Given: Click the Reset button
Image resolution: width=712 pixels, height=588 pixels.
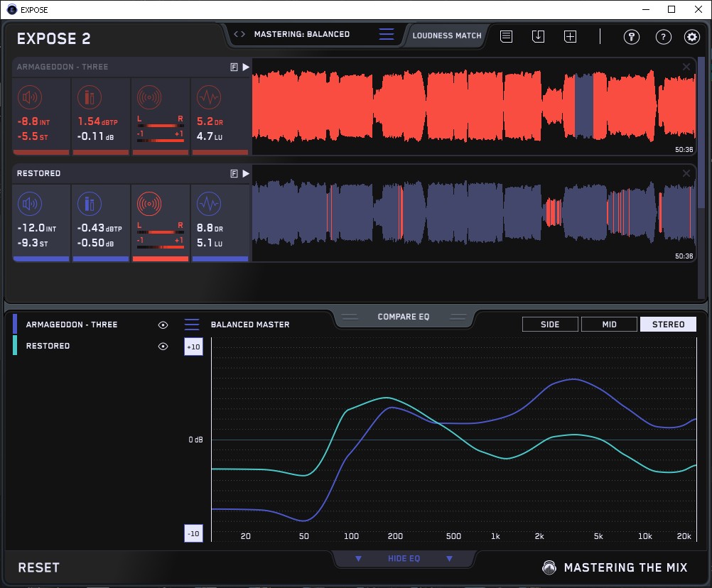Looking at the screenshot, I should 39,567.
